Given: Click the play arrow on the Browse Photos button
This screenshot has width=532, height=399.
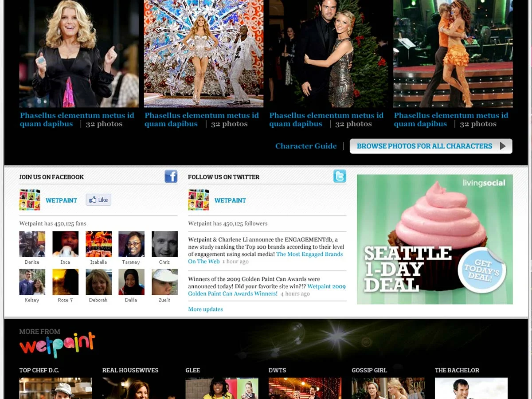Looking at the screenshot, I should [x=503, y=146].
